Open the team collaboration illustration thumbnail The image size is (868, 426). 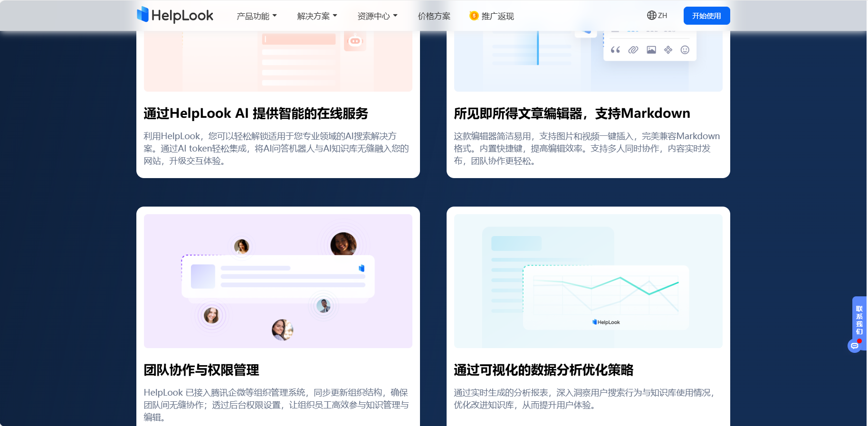tap(278, 281)
